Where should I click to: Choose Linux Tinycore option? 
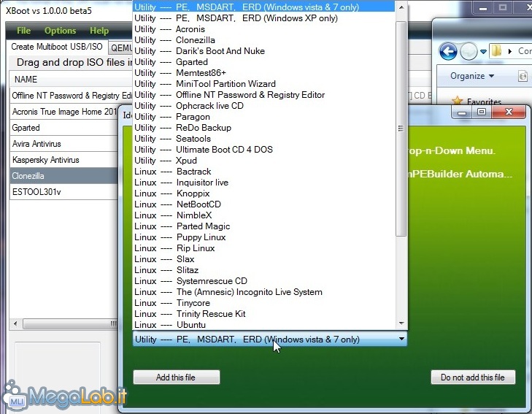point(264,303)
